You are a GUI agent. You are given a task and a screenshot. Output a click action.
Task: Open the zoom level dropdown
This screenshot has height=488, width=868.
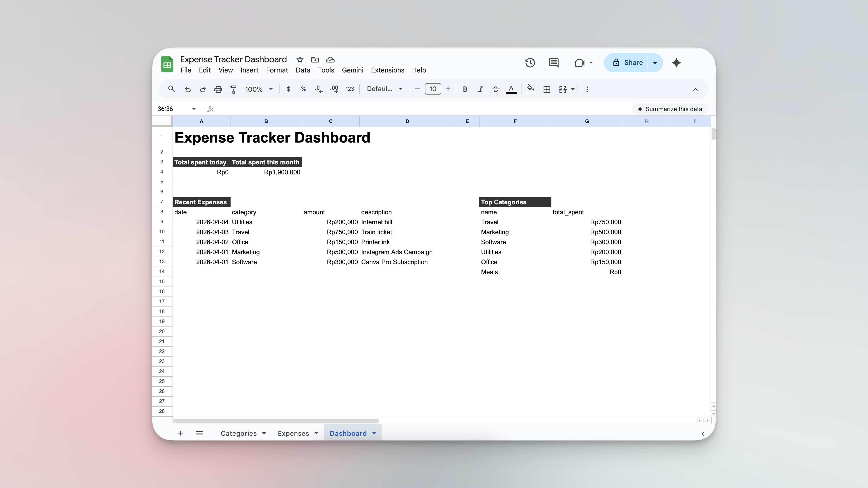click(x=259, y=89)
